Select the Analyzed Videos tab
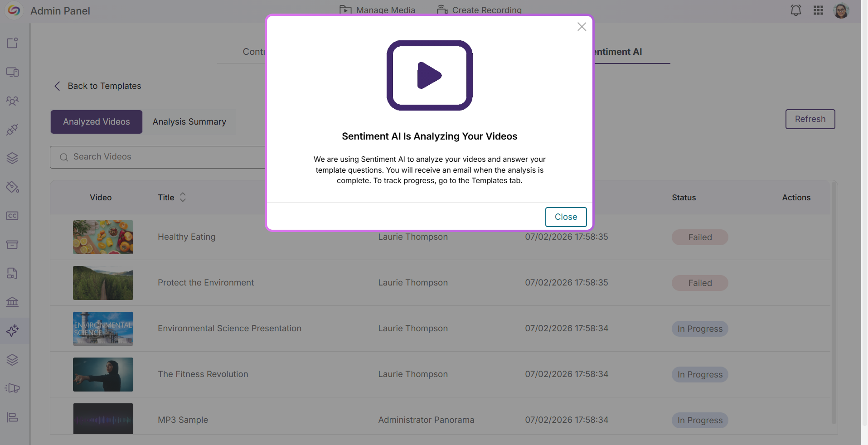Image resolution: width=868 pixels, height=445 pixels. point(97,122)
